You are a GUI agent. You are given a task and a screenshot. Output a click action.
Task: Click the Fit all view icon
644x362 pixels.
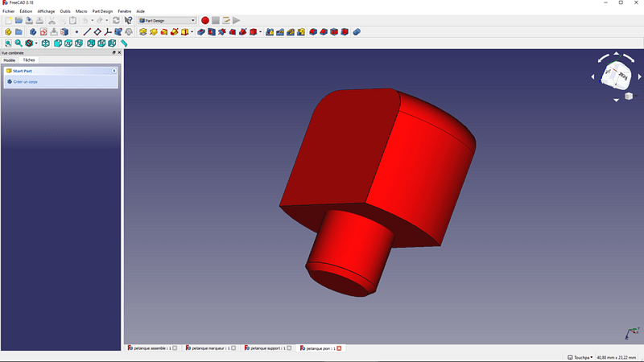coord(8,43)
